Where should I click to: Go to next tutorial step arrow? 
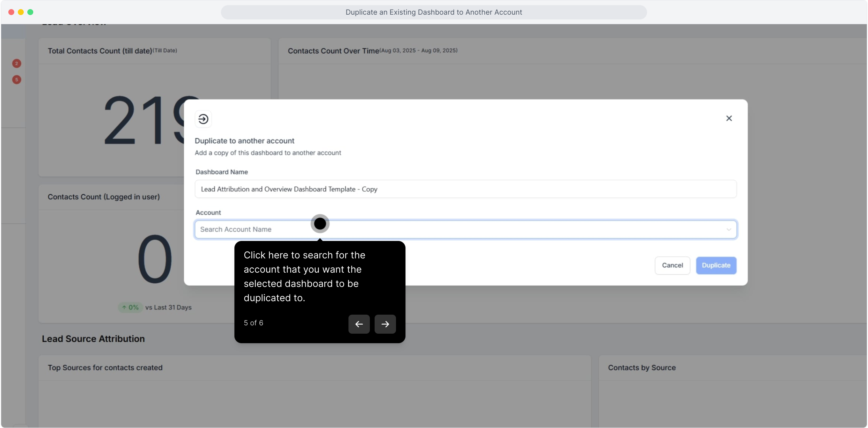pos(385,324)
